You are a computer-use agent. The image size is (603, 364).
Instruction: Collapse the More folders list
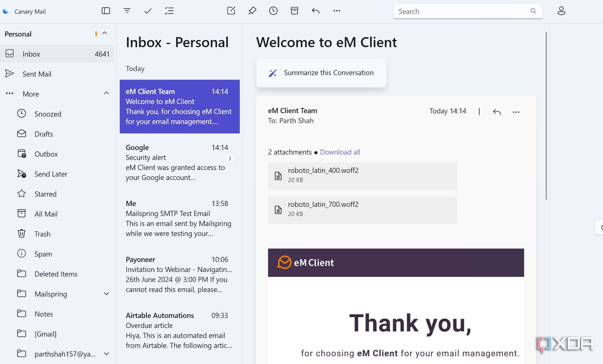pyautogui.click(x=106, y=93)
